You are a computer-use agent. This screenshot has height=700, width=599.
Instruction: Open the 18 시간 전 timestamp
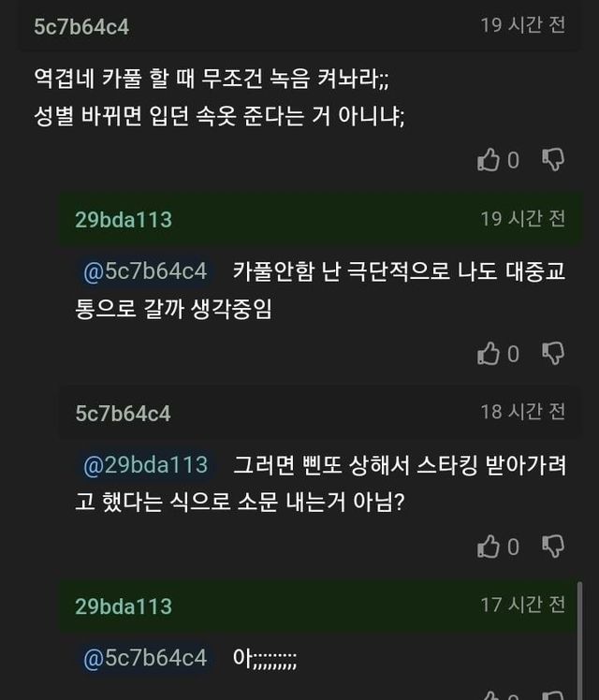point(522,412)
